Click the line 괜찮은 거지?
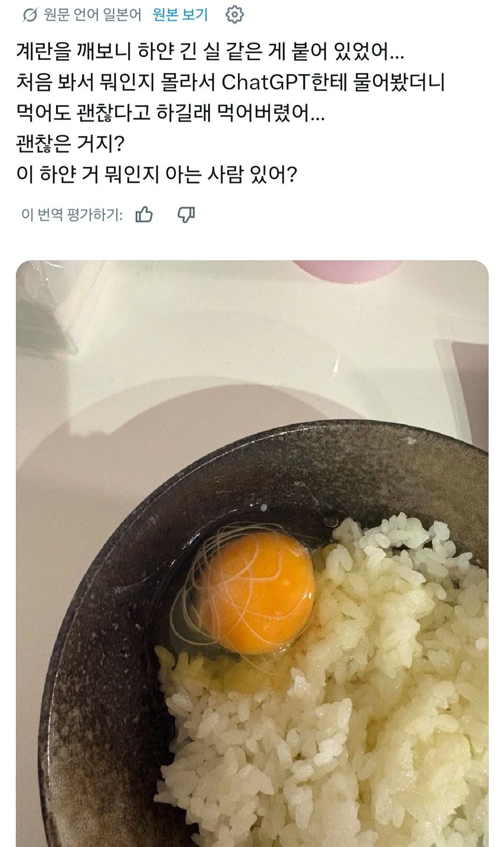 click(x=70, y=144)
